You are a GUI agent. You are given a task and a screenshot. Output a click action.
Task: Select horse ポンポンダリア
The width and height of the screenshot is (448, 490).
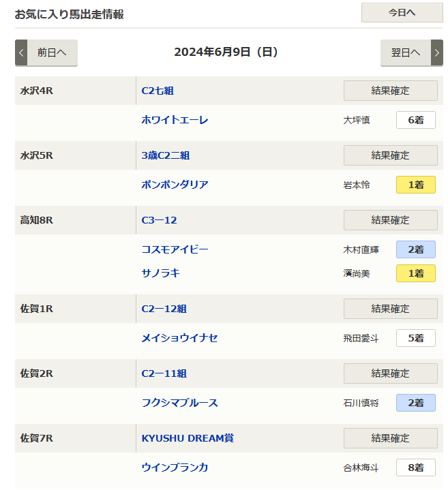tap(175, 185)
